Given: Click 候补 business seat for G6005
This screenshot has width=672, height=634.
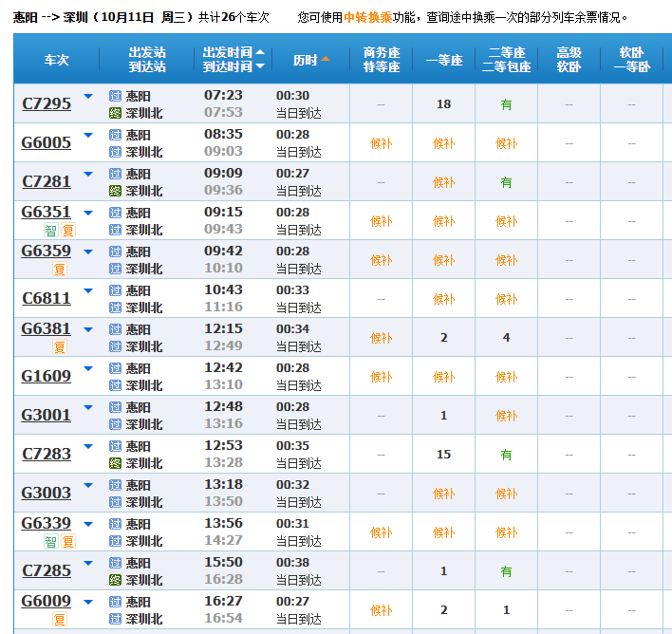Looking at the screenshot, I should (382, 143).
